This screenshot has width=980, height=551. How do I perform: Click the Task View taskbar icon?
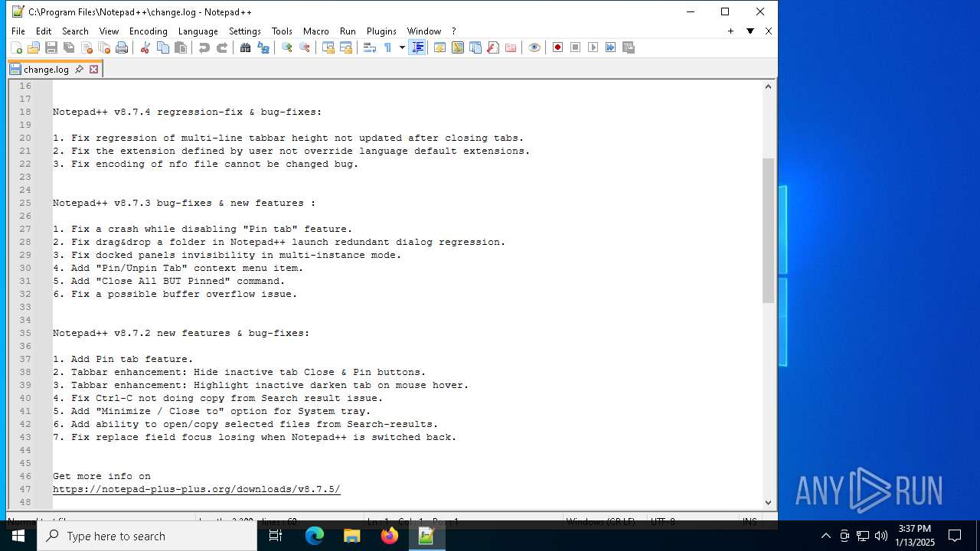[276, 536]
